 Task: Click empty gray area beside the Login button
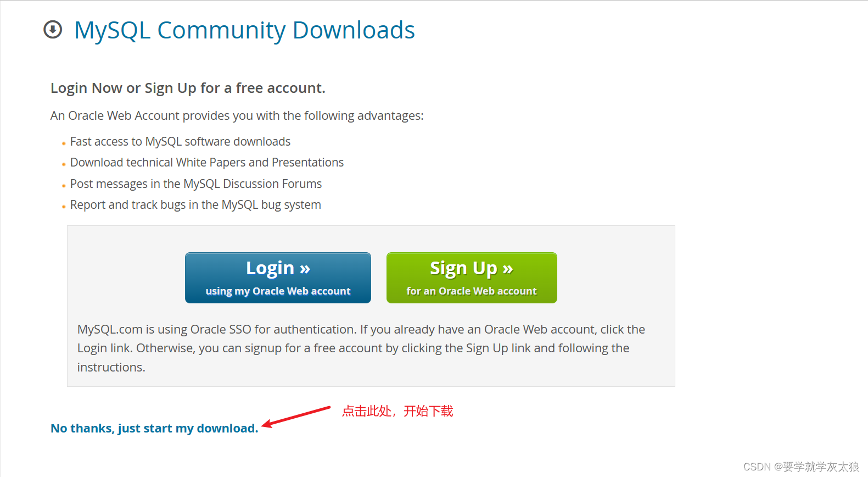tap(126, 278)
